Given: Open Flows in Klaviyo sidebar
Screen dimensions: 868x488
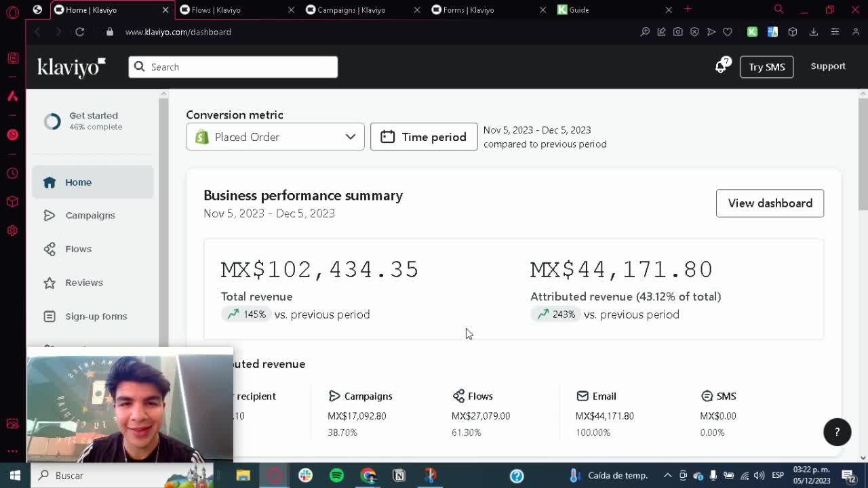Looking at the screenshot, I should (x=93, y=249).
